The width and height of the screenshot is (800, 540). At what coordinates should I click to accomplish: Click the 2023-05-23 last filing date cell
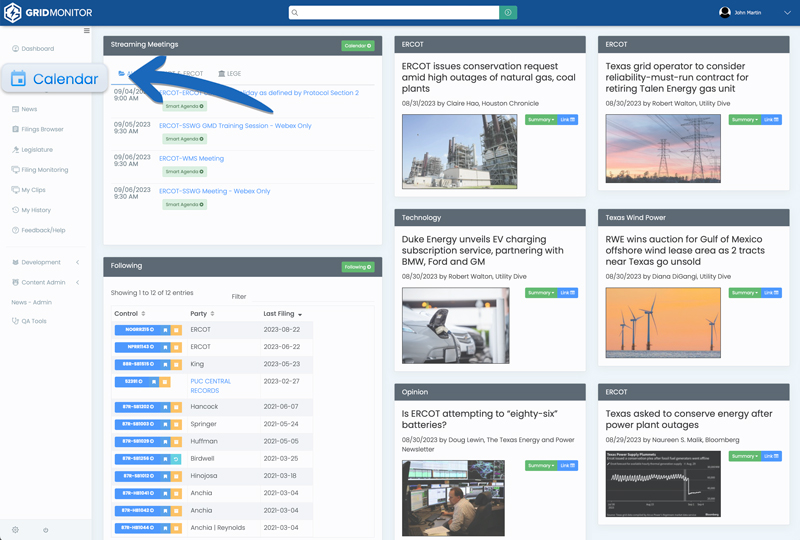(282, 364)
